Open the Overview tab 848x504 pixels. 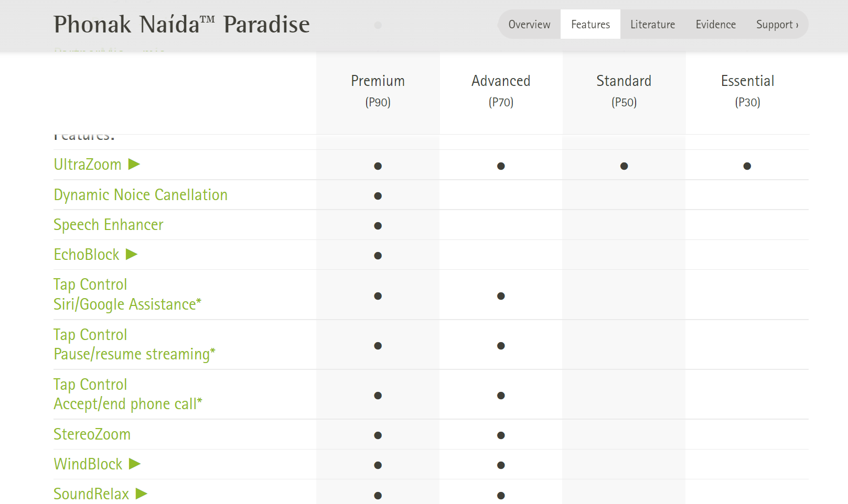(529, 24)
